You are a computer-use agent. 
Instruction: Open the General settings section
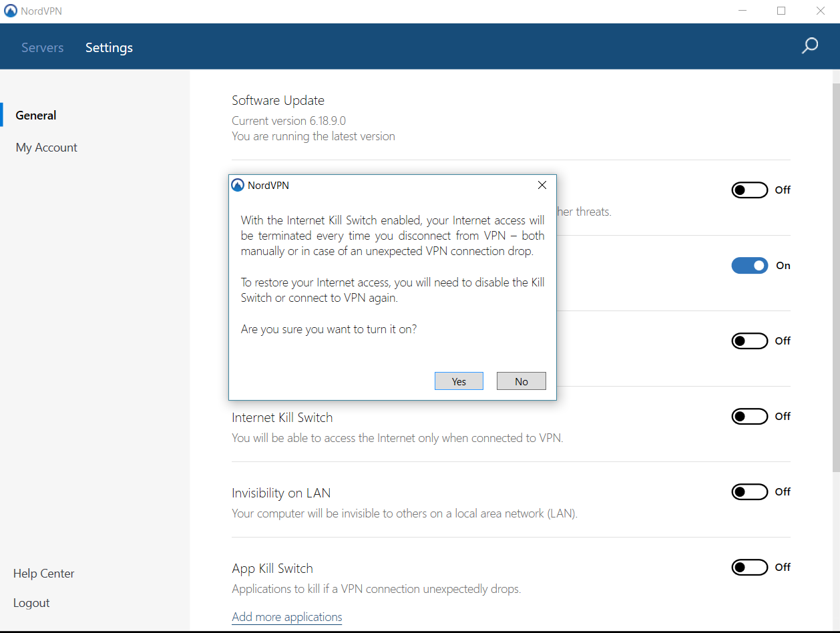tap(36, 116)
